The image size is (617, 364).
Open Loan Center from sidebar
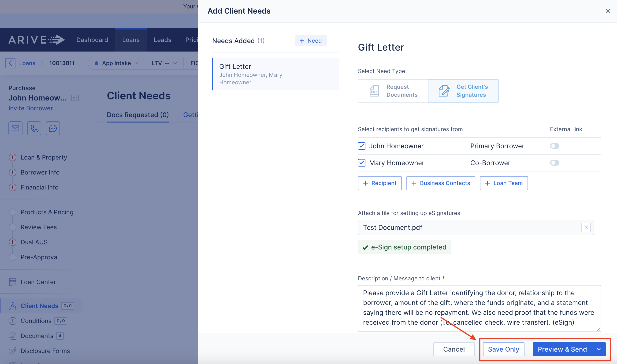click(x=38, y=282)
